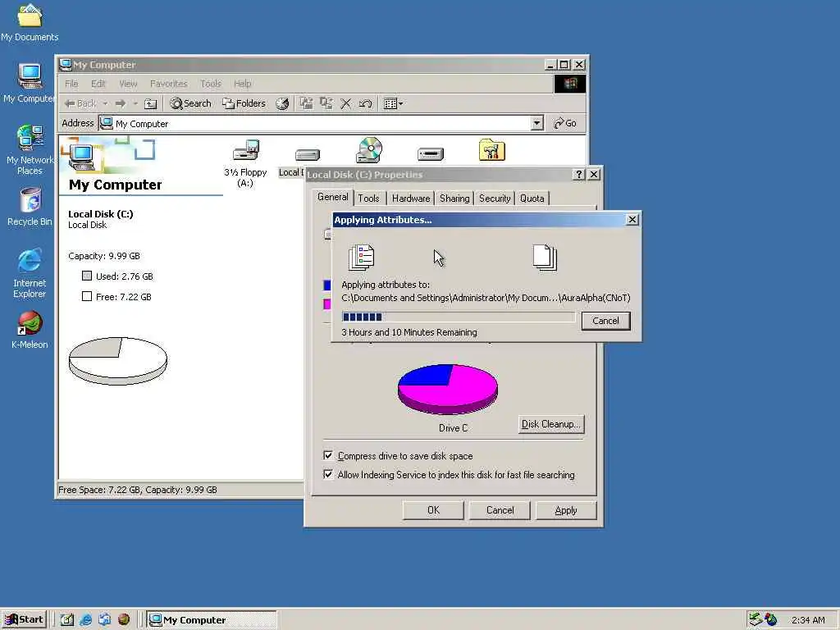Screen dimensions: 840x630
Task: Click the Drive C pie chart
Action: click(x=448, y=389)
